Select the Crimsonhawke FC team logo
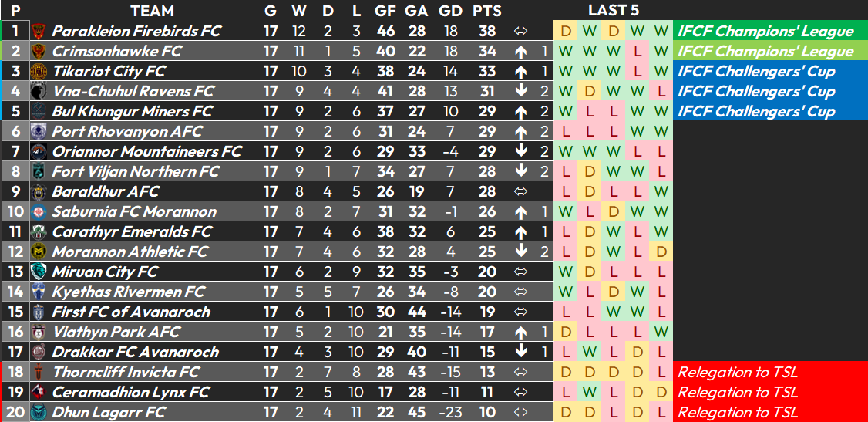The height and width of the screenshot is (422, 868). [39, 52]
